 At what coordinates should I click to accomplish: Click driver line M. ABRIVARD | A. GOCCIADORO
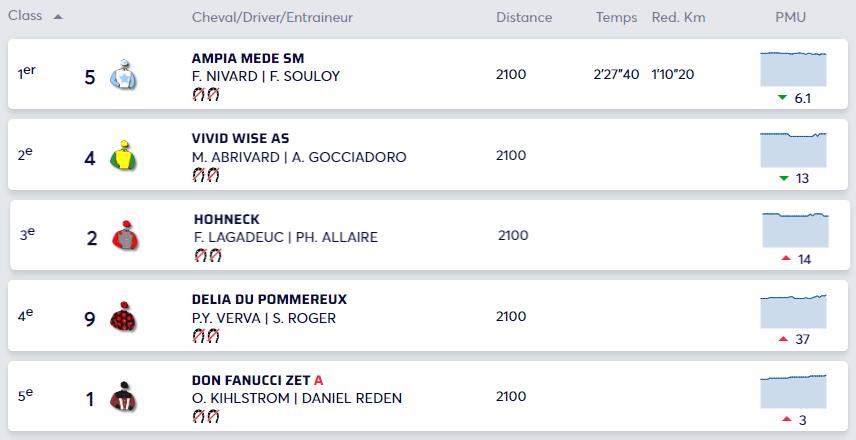pyautogui.click(x=299, y=157)
